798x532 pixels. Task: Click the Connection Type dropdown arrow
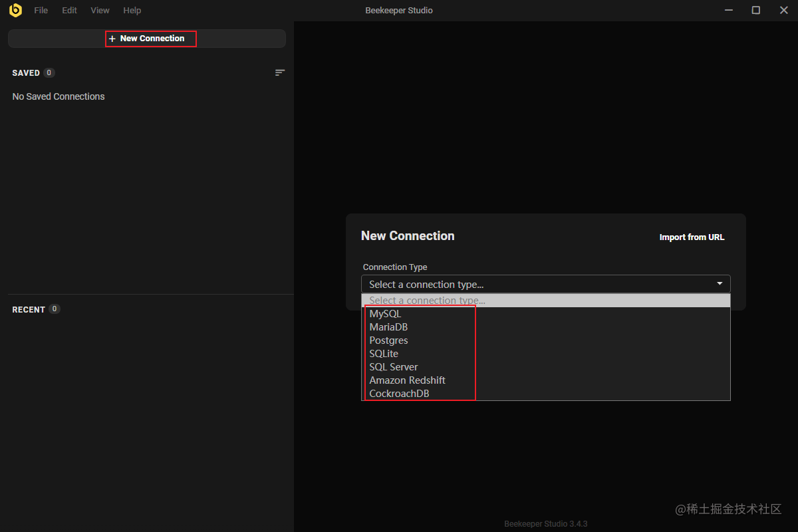tap(720, 284)
